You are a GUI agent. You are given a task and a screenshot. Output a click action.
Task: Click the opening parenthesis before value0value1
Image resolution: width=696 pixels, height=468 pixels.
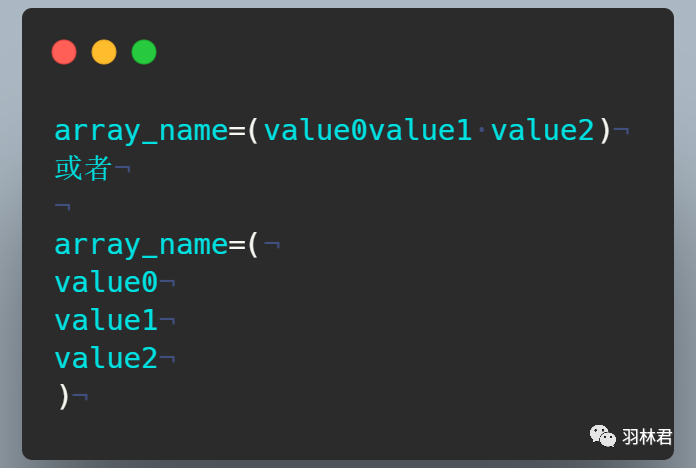coord(253,131)
